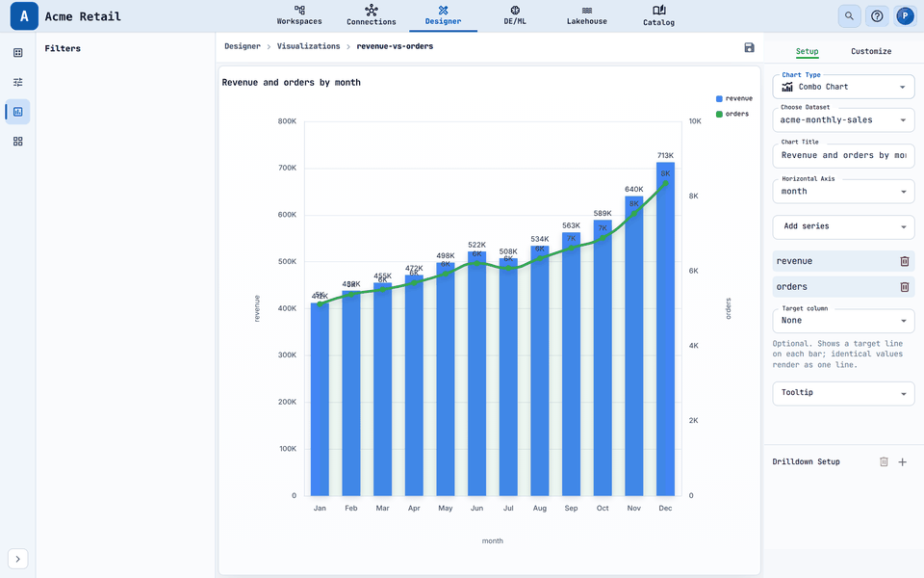Go to the Visualizations breadcrumb
This screenshot has width=924, height=578.
(308, 46)
